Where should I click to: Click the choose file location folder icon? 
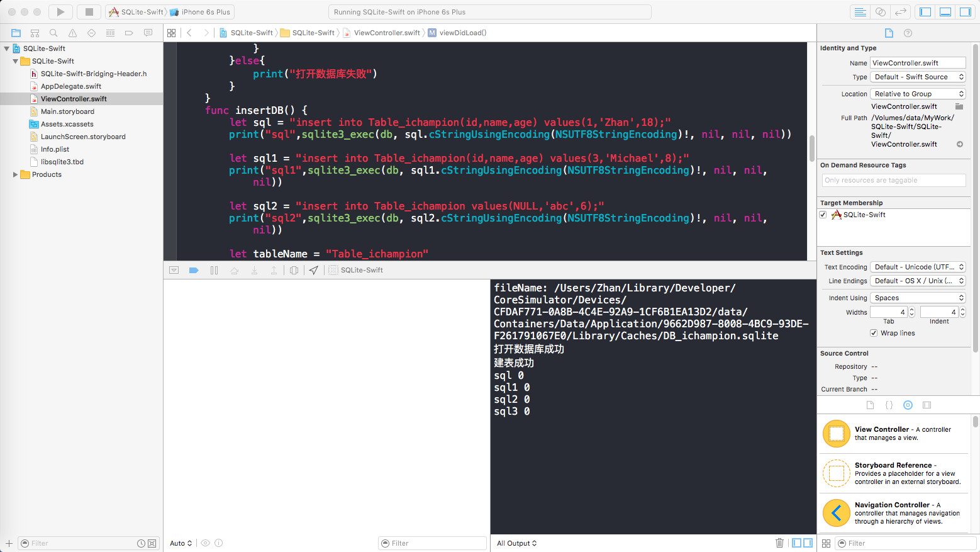click(959, 106)
